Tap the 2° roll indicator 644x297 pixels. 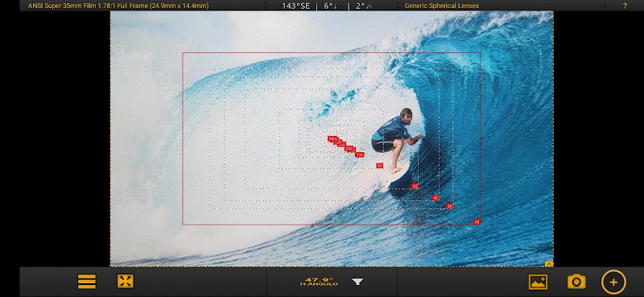pos(364,6)
